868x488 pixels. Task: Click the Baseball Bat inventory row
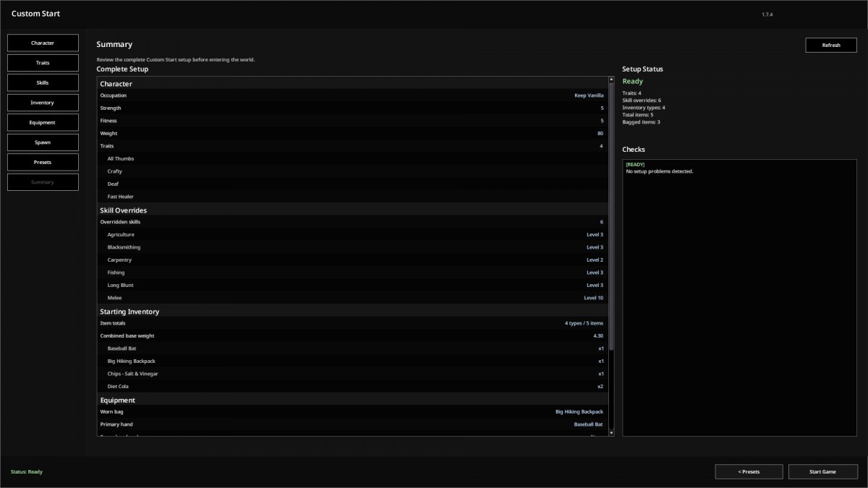pyautogui.click(x=352, y=348)
